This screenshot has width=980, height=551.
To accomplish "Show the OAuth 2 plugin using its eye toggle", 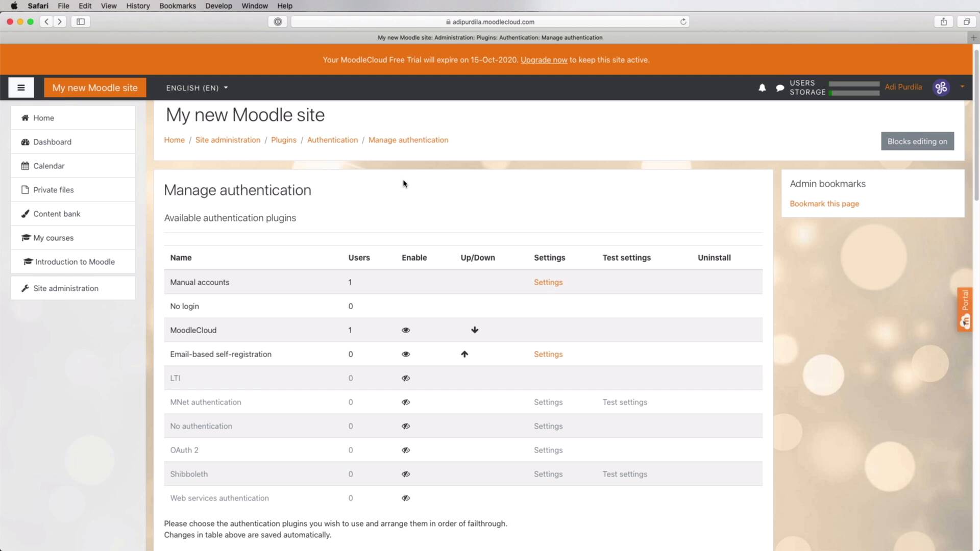I will (406, 450).
